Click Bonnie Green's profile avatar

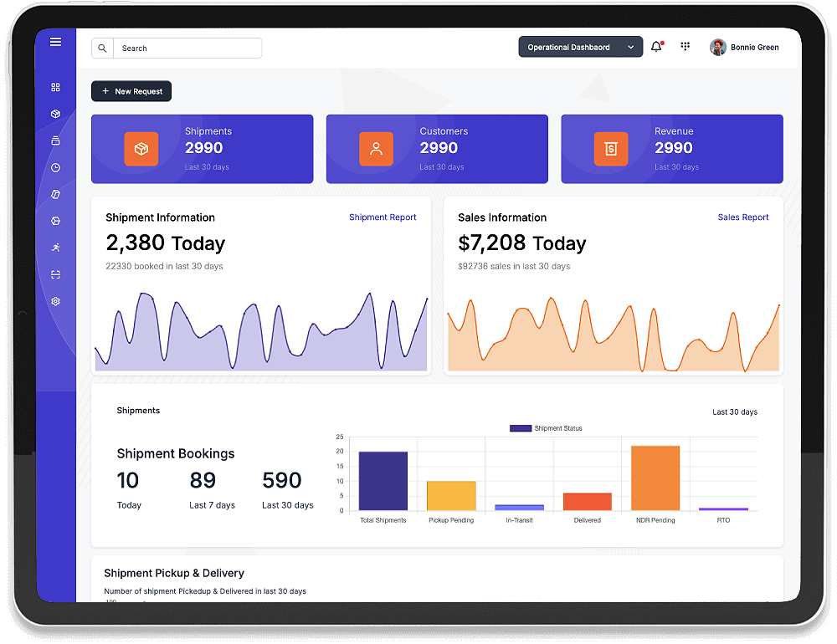click(718, 47)
